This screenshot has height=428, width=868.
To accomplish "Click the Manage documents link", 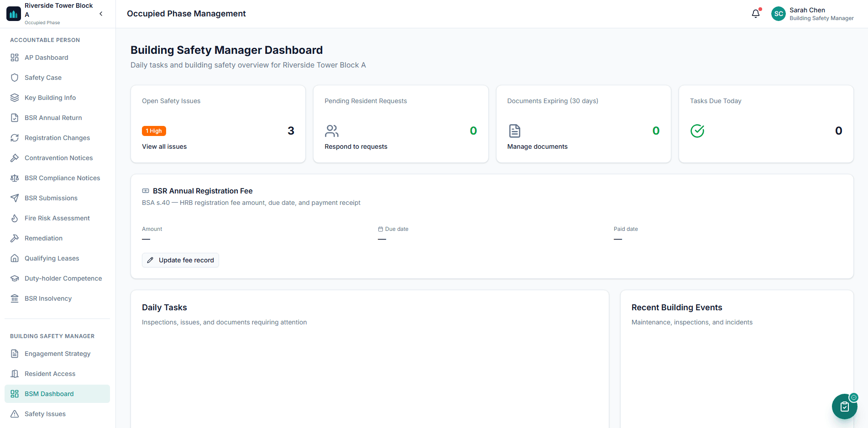I will point(538,146).
